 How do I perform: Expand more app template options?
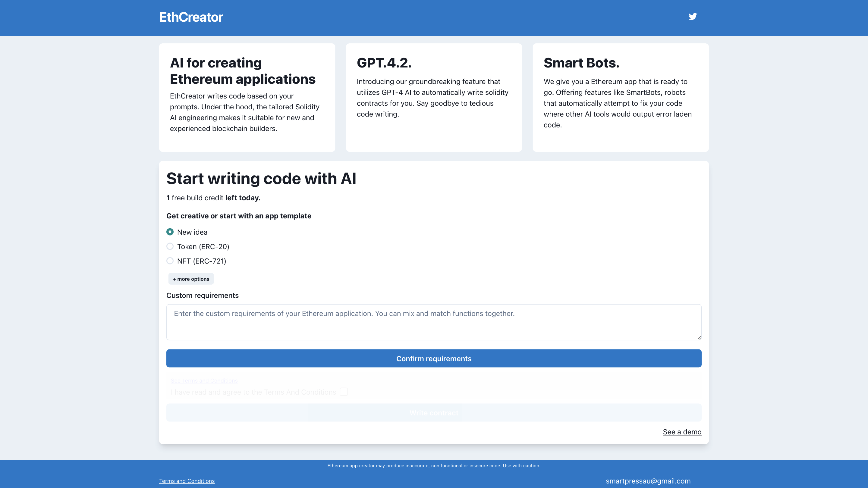point(191,279)
